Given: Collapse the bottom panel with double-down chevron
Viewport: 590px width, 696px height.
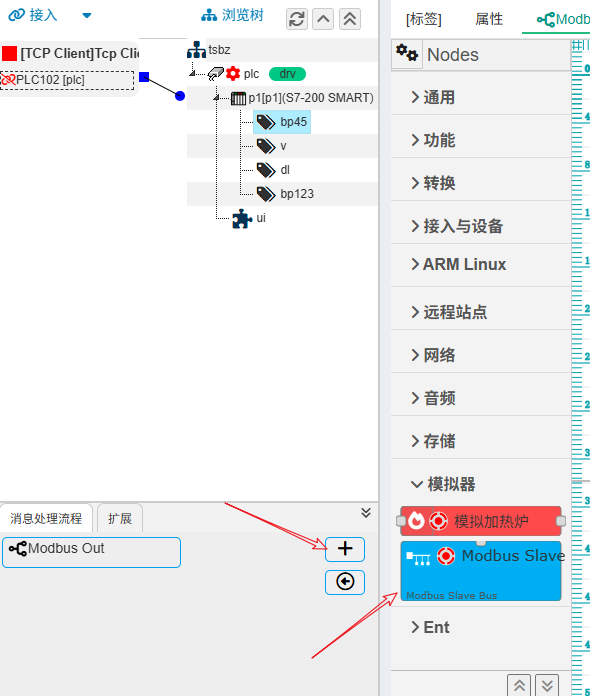Looking at the screenshot, I should pos(366,513).
